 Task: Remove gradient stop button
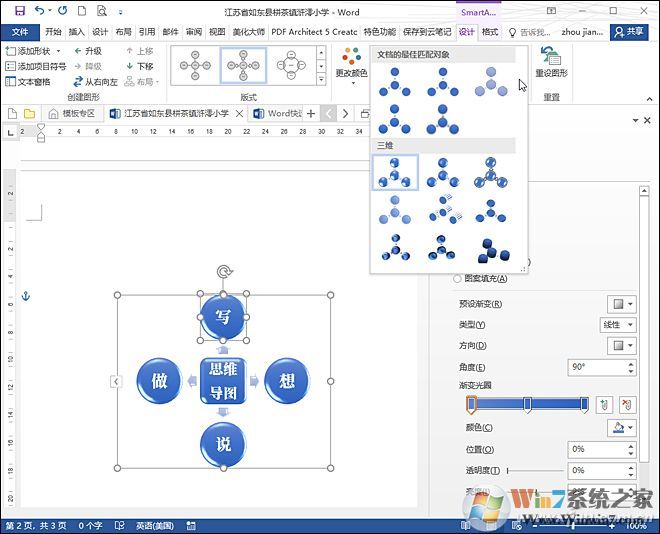coord(627,404)
